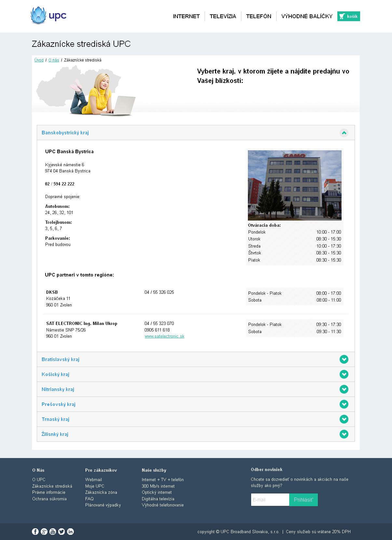Select Bratislavský kraj title text
The height and width of the screenshot is (540, 392).
click(61, 359)
